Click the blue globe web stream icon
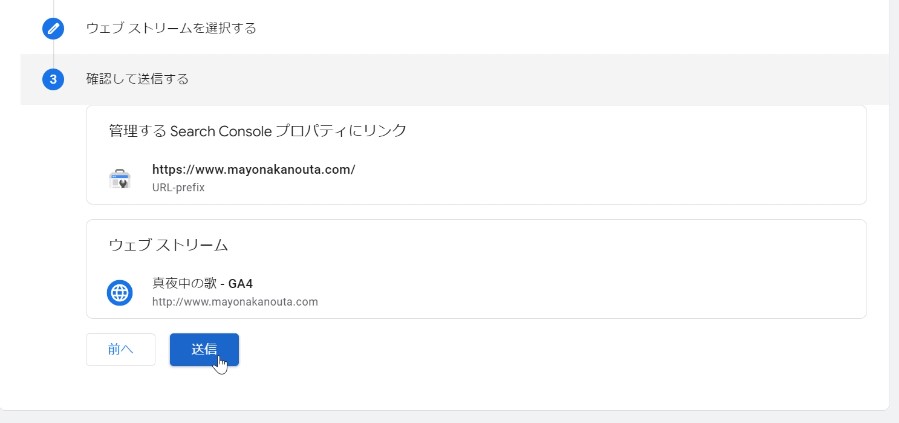The height and width of the screenshot is (423, 899). 120,292
